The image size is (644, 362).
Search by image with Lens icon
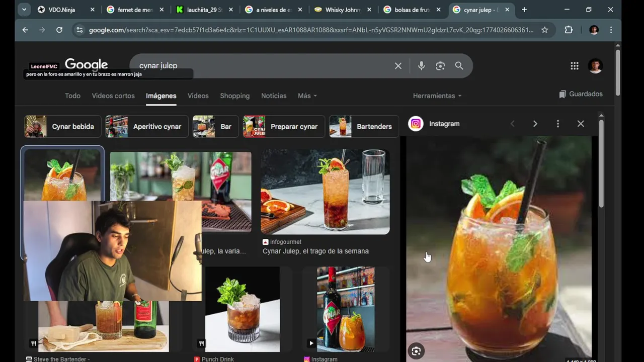click(x=440, y=66)
